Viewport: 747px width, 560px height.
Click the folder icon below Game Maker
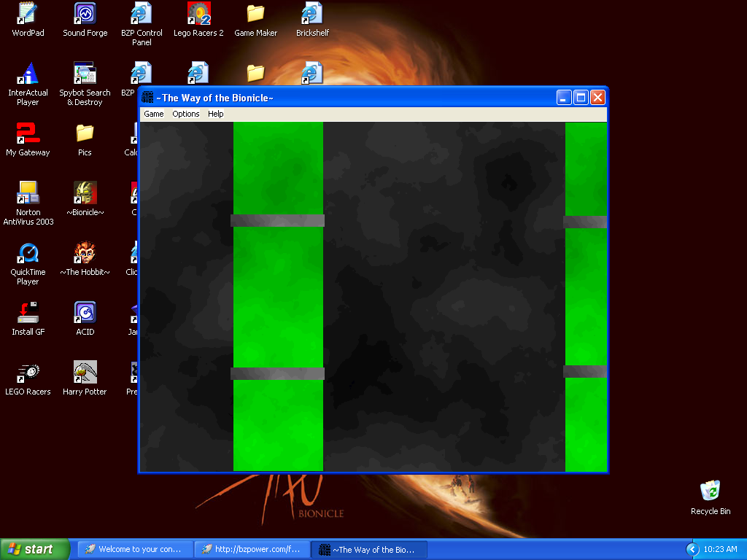click(255, 74)
